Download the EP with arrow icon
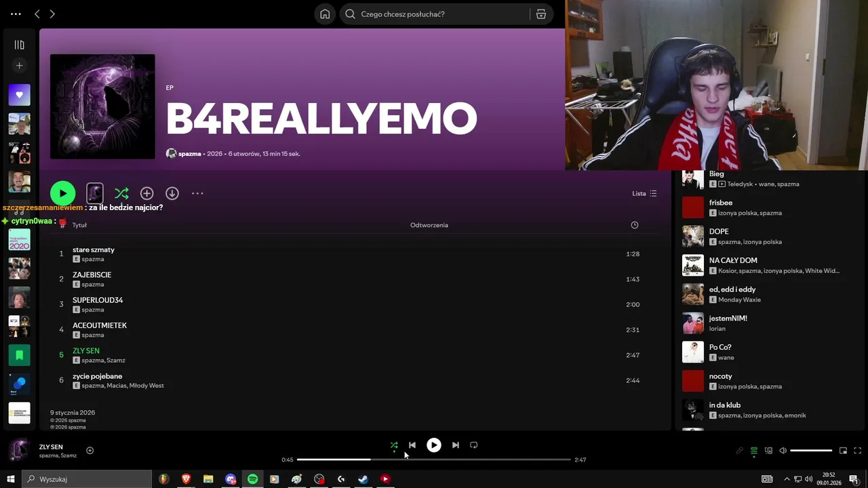Image resolution: width=868 pixels, height=488 pixels. coord(172,194)
